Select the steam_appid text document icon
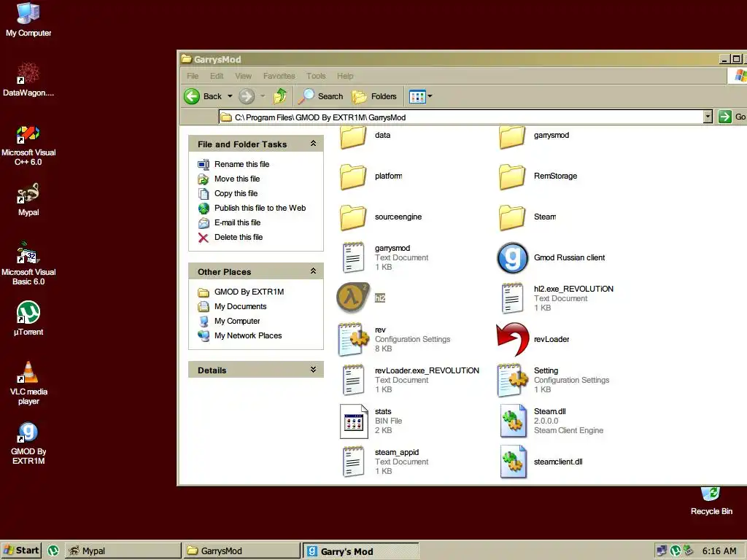 [354, 462]
